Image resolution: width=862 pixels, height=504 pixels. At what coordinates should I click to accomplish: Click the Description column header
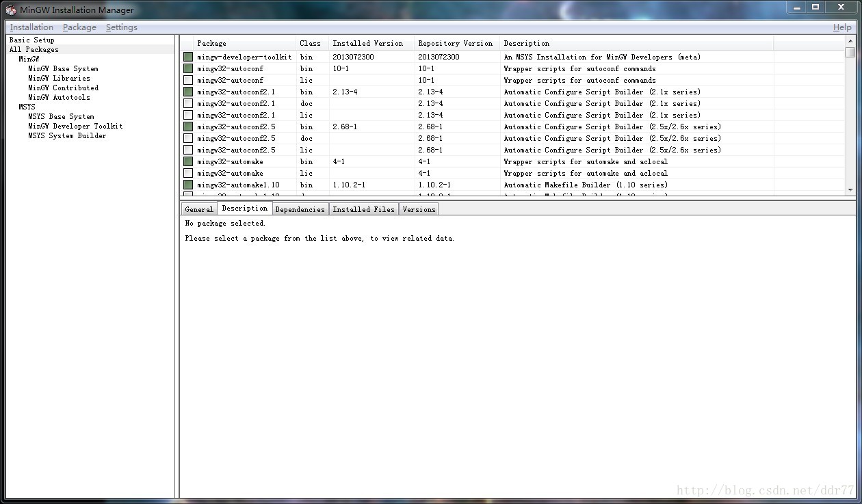tap(637, 43)
